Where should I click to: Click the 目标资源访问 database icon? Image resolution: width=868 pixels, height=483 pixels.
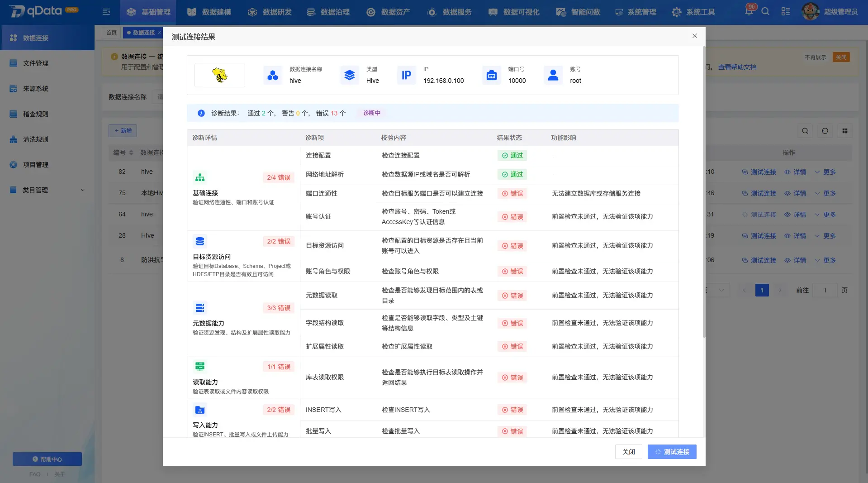pos(200,241)
